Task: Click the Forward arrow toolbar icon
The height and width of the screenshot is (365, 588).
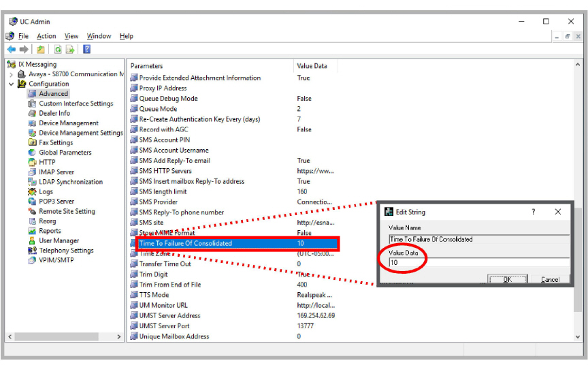Action: (24, 49)
